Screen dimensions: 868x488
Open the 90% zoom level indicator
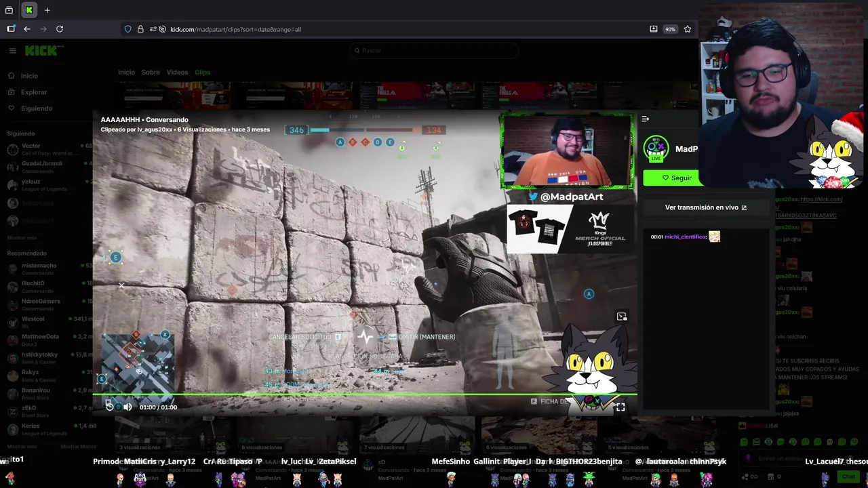tap(670, 29)
